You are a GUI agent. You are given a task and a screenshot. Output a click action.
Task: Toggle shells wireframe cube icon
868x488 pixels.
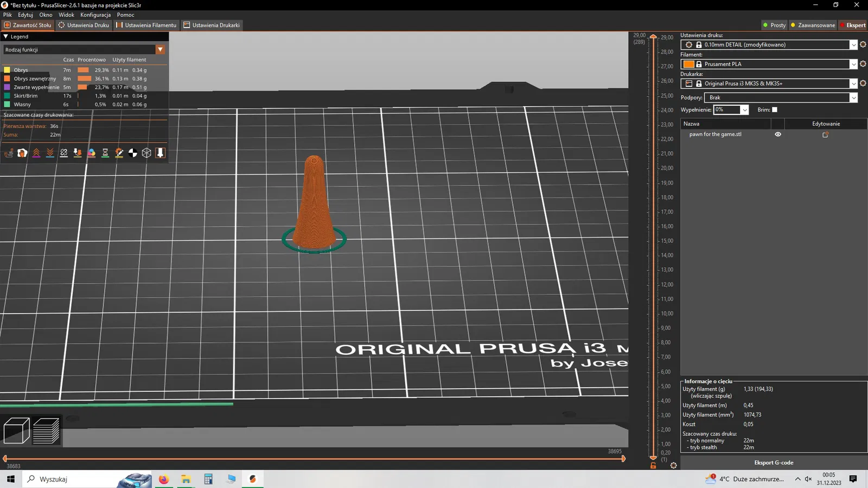click(x=146, y=153)
